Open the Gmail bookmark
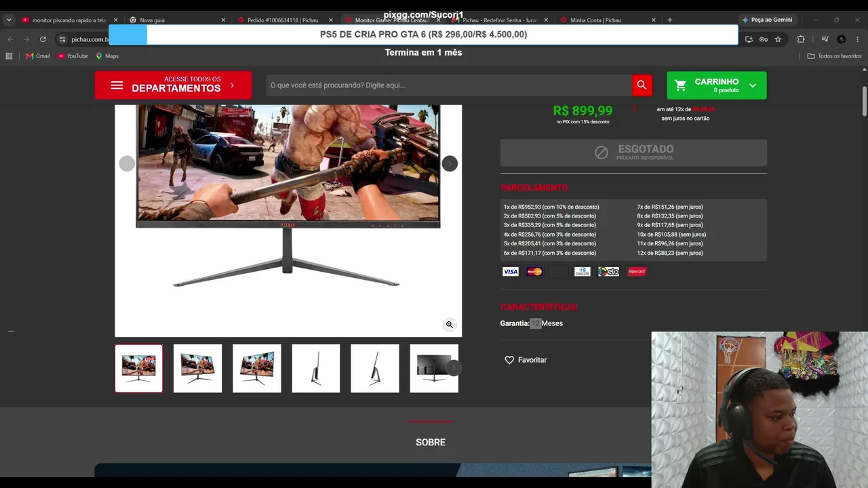868x488 pixels. (38, 56)
